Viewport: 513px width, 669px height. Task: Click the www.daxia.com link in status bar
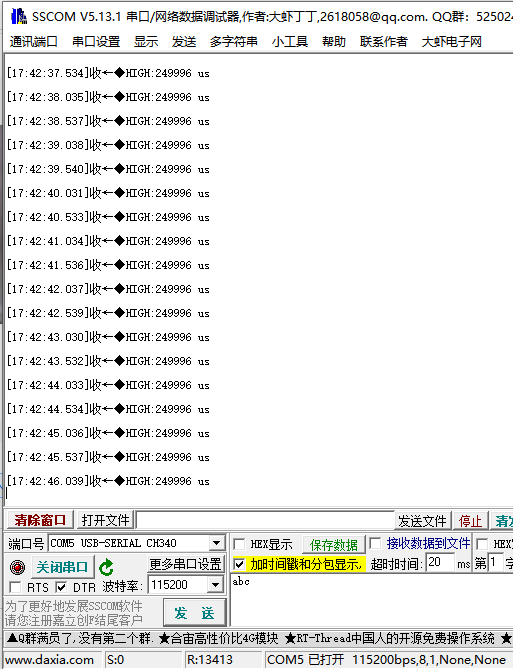pyautogui.click(x=50, y=660)
